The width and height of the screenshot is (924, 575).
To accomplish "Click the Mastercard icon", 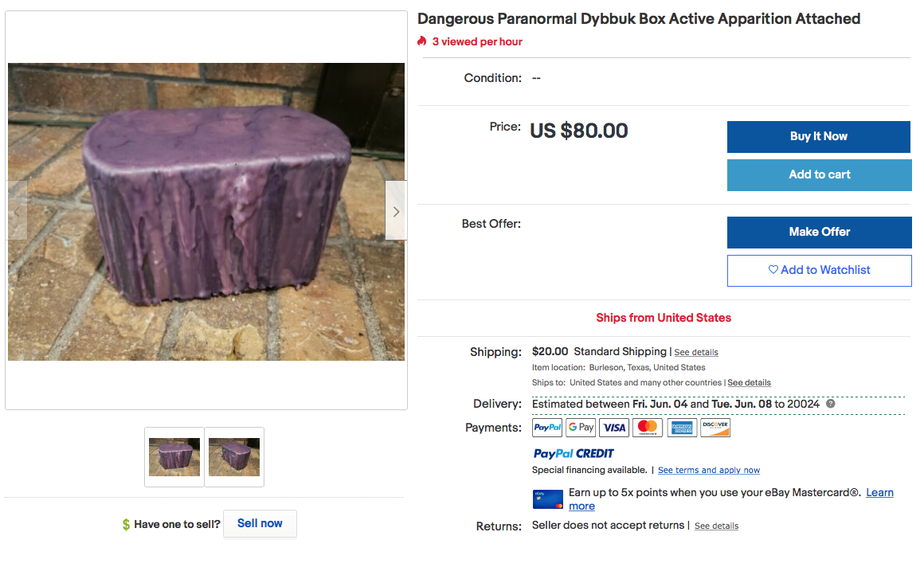I will [x=648, y=428].
